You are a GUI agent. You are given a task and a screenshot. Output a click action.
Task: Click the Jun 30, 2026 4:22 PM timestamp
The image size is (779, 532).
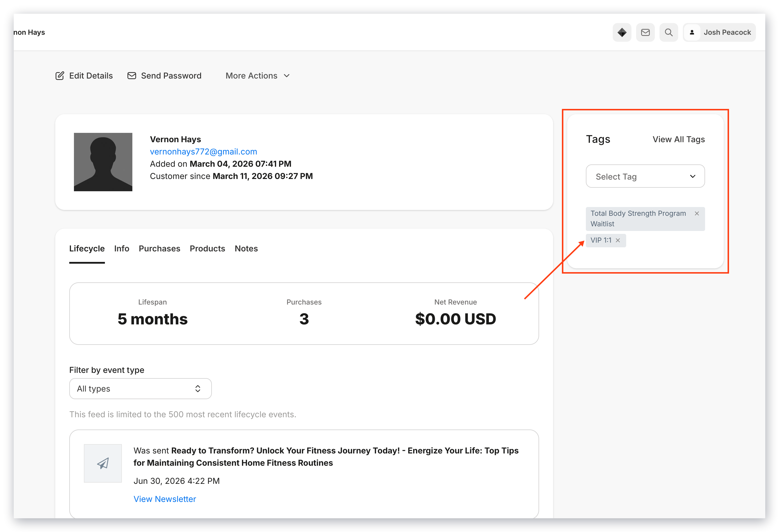coord(176,481)
